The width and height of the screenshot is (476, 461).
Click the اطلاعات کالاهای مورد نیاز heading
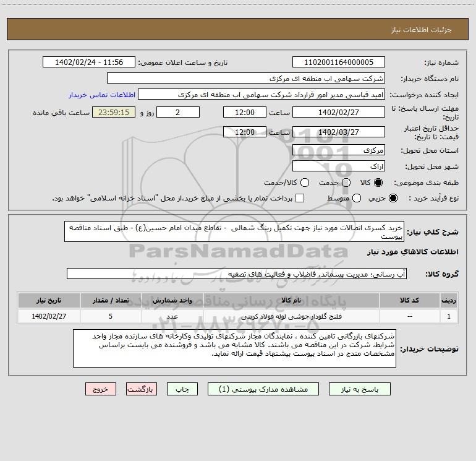[x=412, y=252]
